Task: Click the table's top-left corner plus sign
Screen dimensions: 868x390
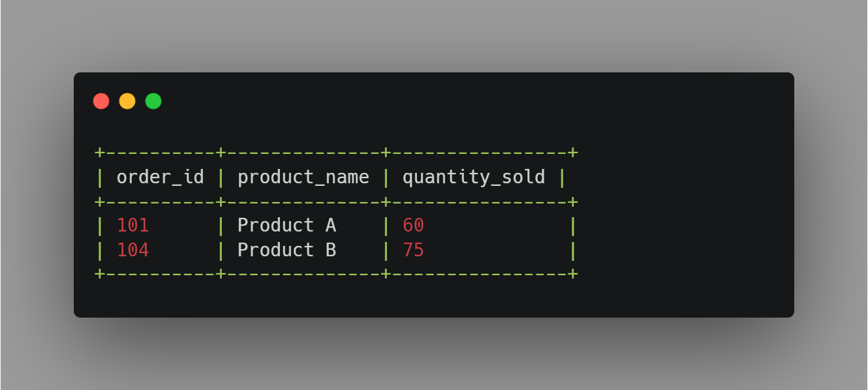Action: click(x=100, y=153)
